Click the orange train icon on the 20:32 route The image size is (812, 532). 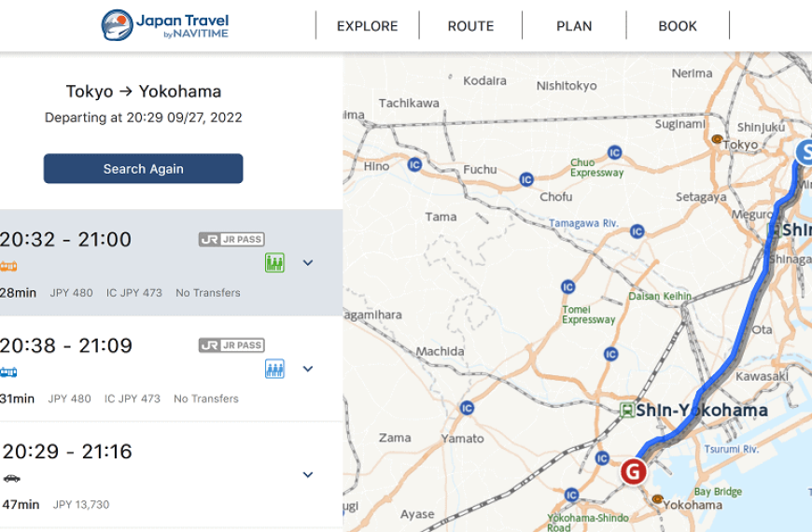coord(8,266)
